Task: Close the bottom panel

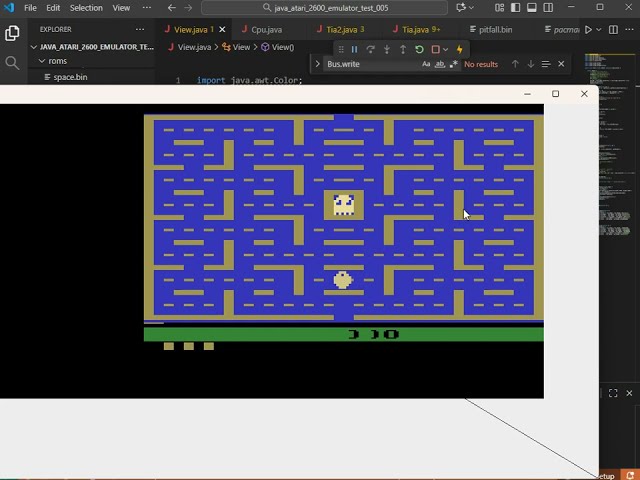Action: pyautogui.click(x=629, y=393)
